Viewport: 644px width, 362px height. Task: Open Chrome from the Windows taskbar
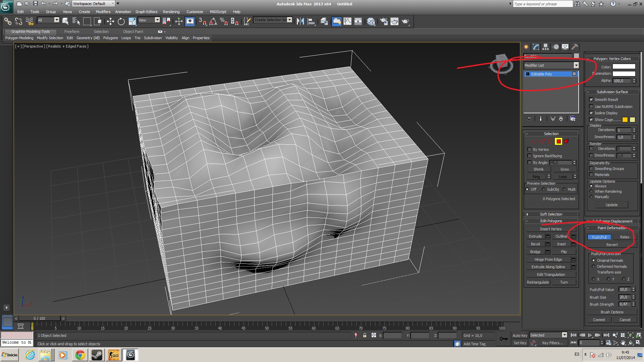pyautogui.click(x=80, y=355)
